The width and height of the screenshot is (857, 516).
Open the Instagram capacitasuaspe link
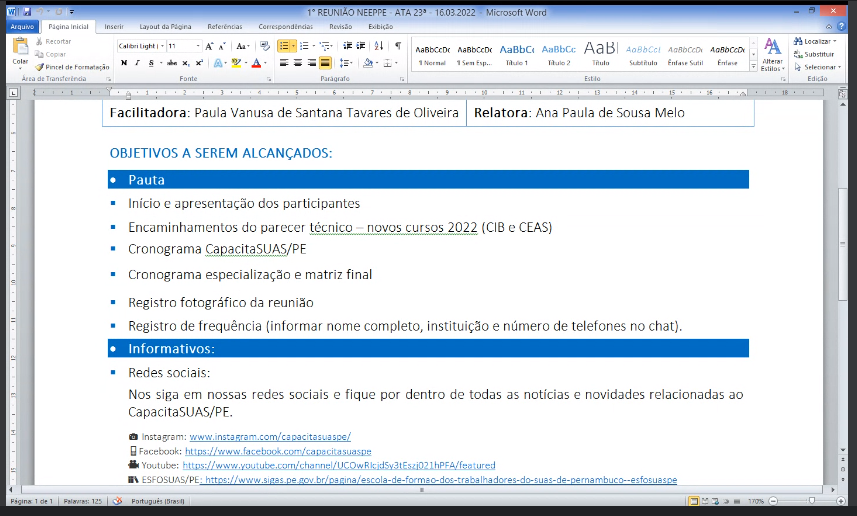click(x=270, y=437)
